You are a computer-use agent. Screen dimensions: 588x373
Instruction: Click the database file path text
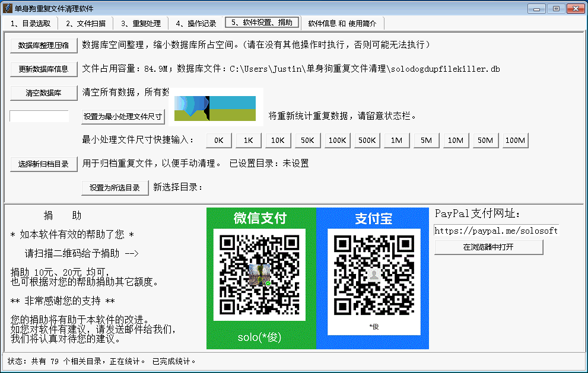pos(365,69)
